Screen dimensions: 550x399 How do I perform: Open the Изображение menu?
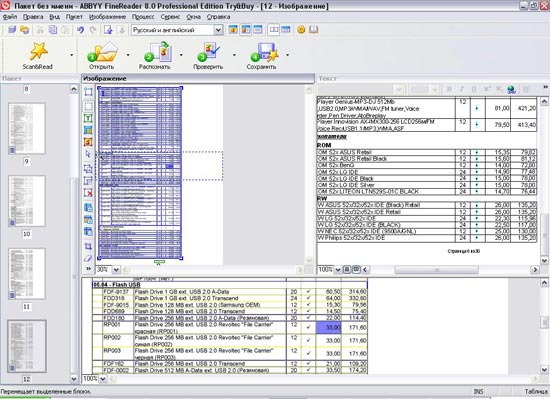pyautogui.click(x=107, y=17)
